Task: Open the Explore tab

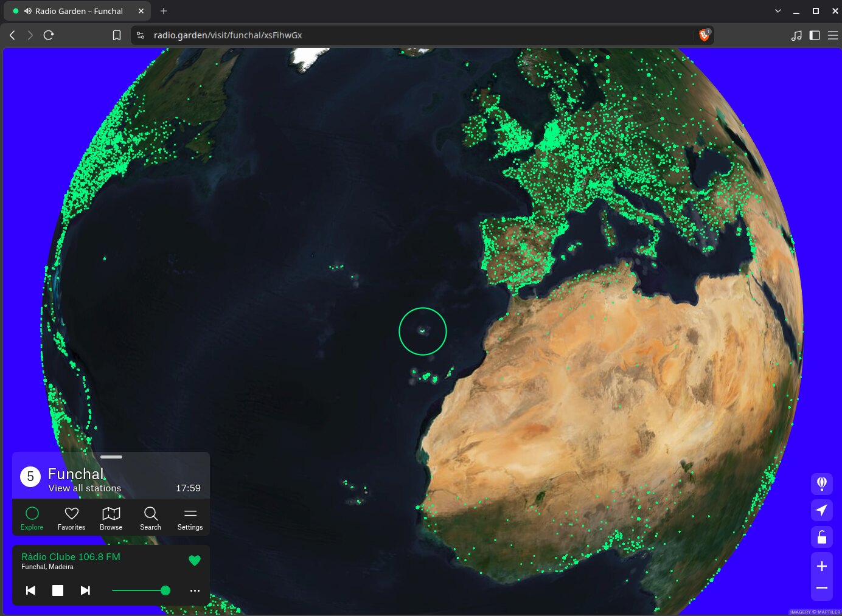Action: point(32,518)
